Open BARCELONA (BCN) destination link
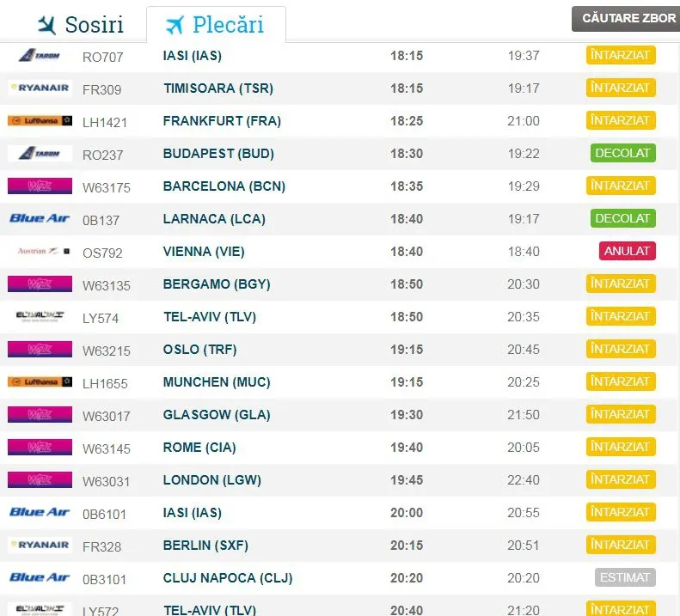 click(224, 186)
